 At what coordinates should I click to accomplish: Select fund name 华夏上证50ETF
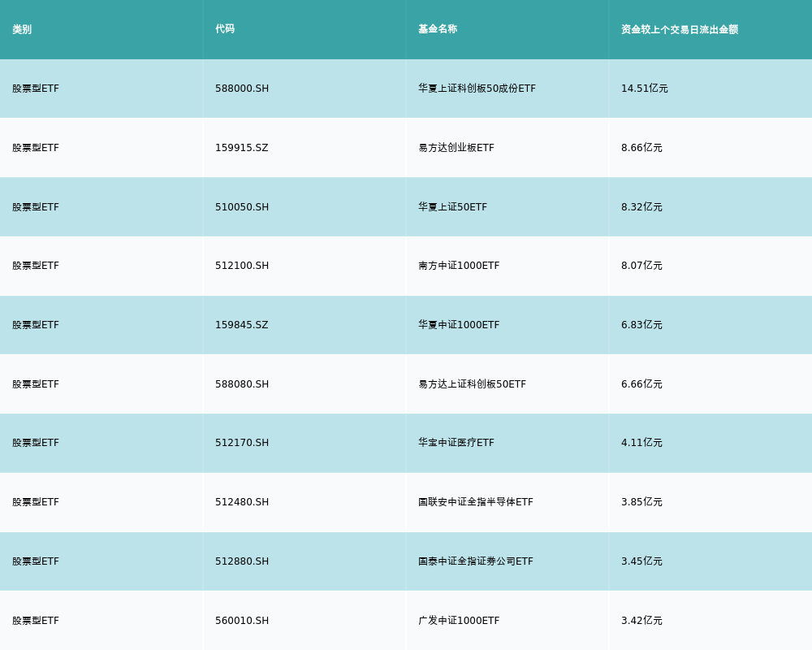pos(452,207)
